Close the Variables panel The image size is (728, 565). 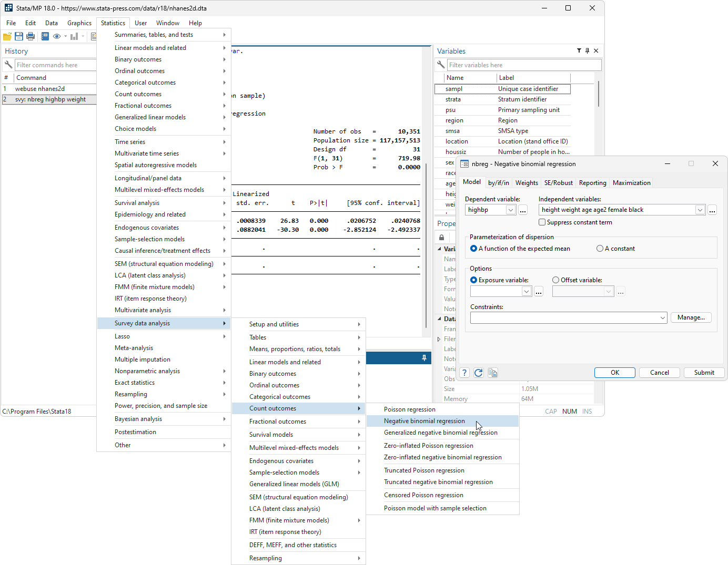coord(596,51)
